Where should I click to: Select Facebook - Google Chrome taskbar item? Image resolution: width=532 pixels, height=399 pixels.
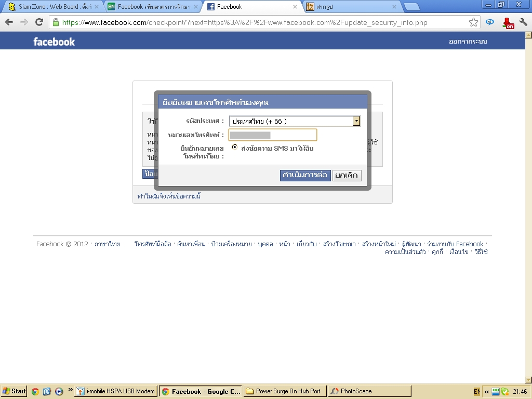(201, 391)
